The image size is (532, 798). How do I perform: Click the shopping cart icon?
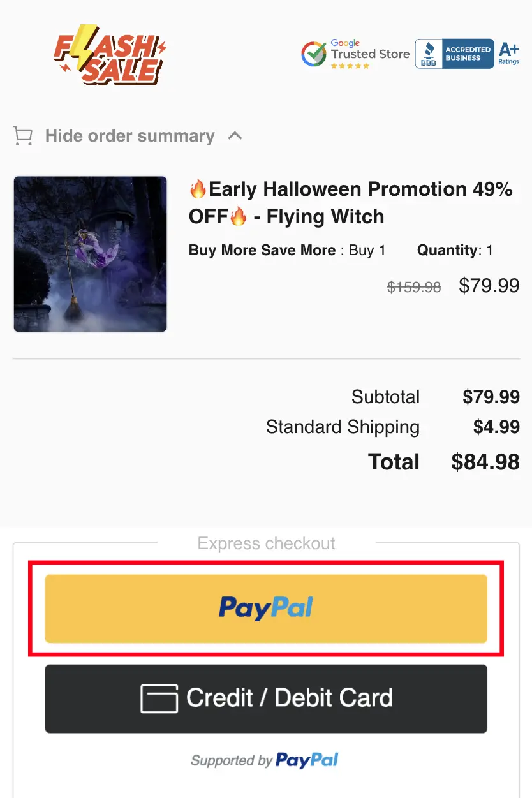(x=23, y=136)
